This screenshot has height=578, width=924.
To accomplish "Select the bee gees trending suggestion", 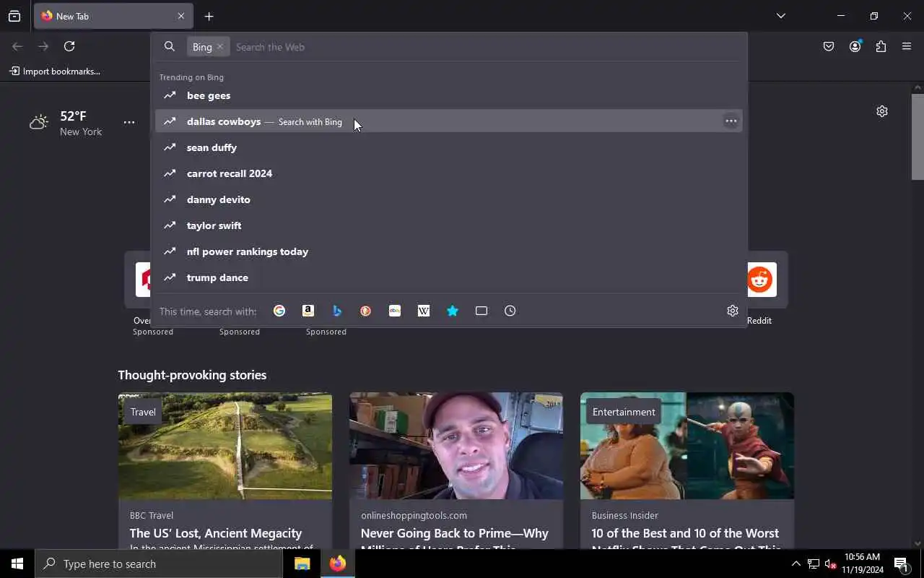I will tap(449, 95).
